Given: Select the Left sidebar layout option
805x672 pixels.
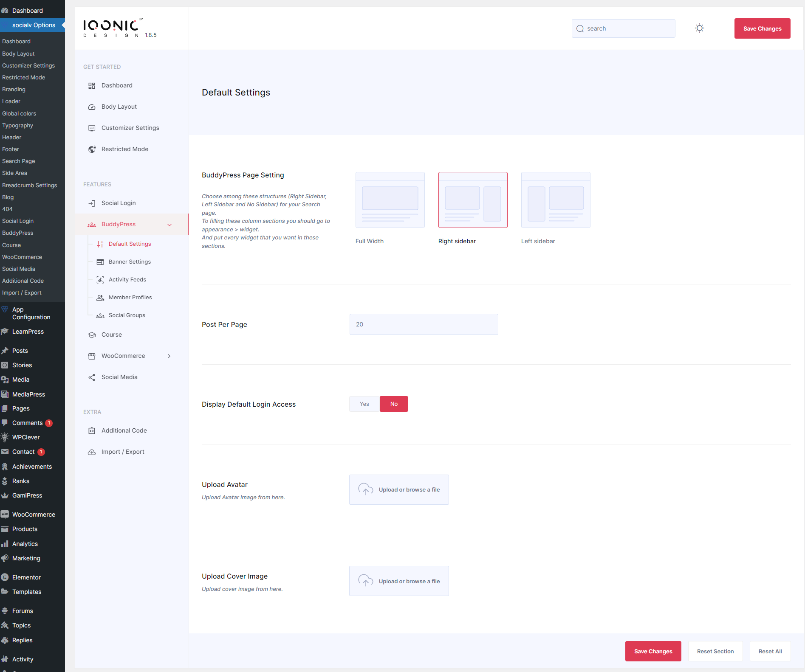Looking at the screenshot, I should [x=556, y=200].
